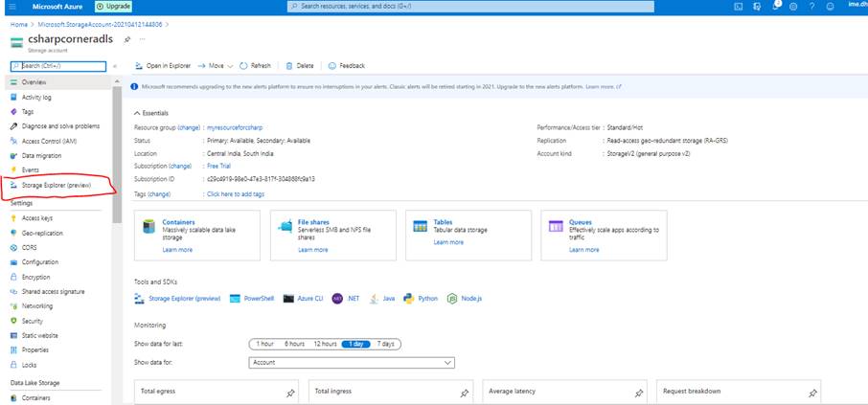
Task: Open the help question mark
Action: pyautogui.click(x=811, y=7)
